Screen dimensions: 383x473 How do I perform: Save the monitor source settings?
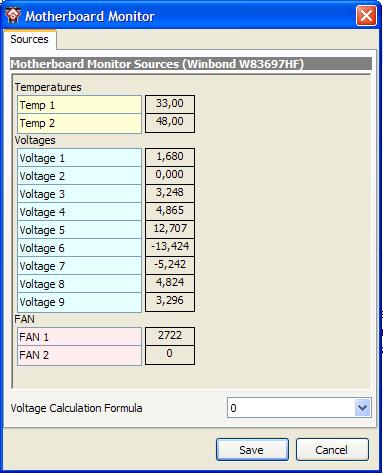[x=252, y=450]
